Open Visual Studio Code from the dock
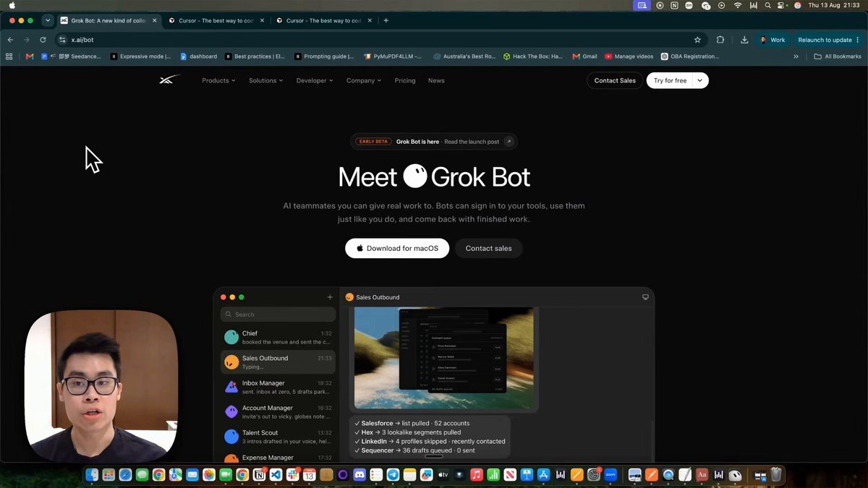The height and width of the screenshot is (488, 868). (x=276, y=475)
